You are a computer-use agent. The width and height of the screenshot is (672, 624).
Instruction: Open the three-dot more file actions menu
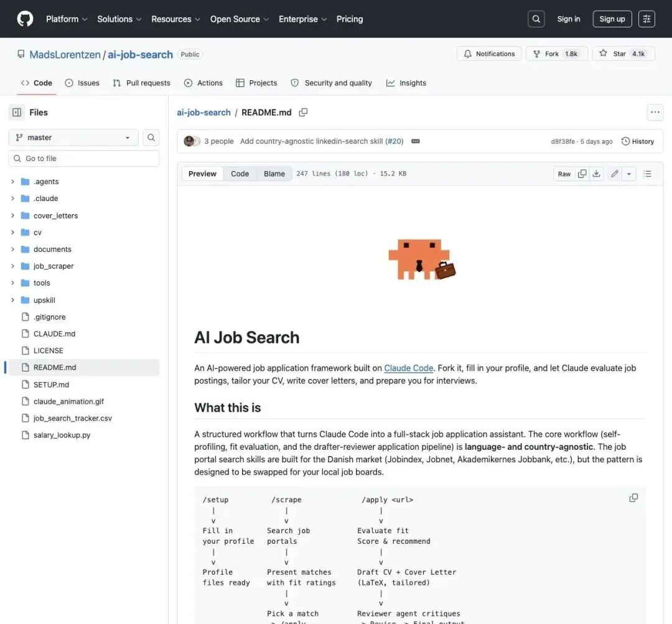[x=655, y=112]
